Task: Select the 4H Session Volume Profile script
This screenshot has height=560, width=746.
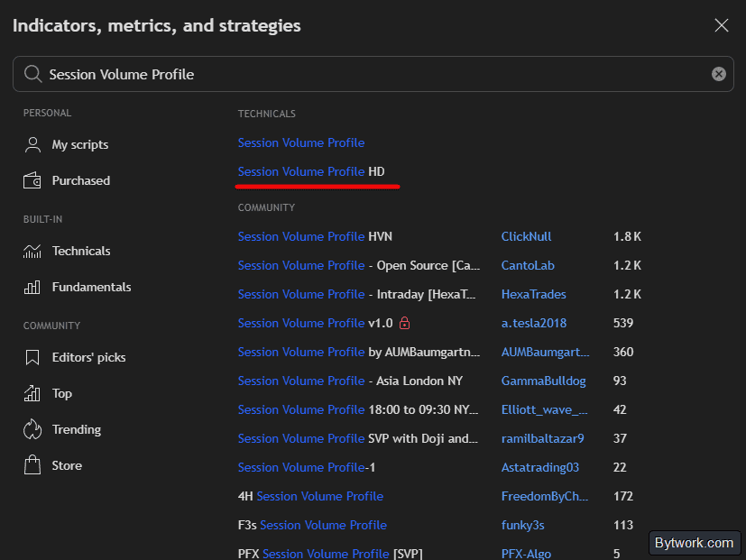Action: coord(310,496)
